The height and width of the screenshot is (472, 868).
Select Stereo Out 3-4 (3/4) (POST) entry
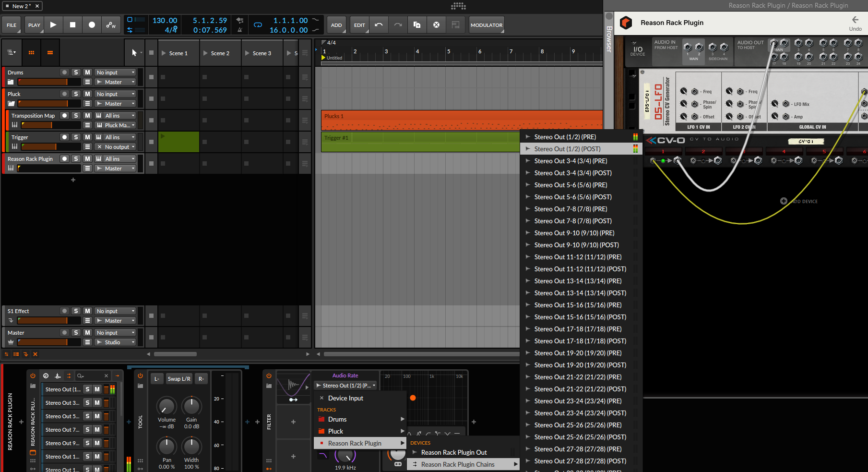point(581,173)
